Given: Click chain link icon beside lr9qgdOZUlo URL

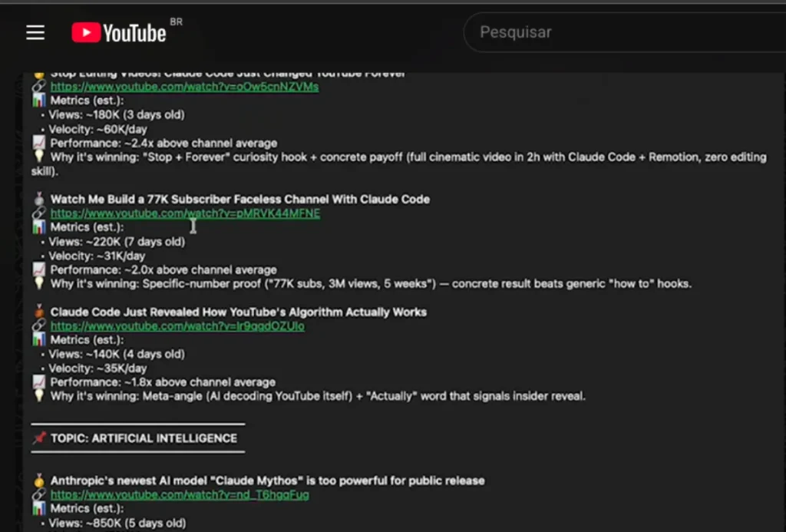Looking at the screenshot, I should click(x=39, y=325).
